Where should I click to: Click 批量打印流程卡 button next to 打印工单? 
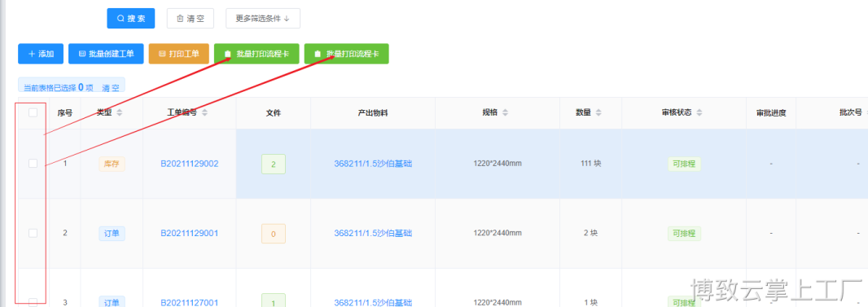coord(256,54)
